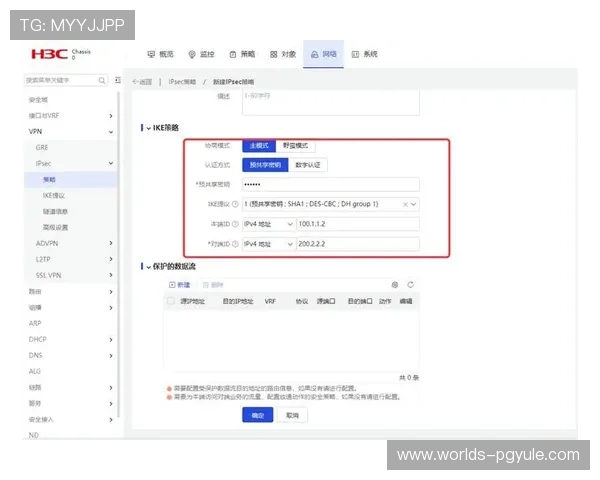Collapse the IKE策略 section chevron
600x480 pixels.
(148, 128)
